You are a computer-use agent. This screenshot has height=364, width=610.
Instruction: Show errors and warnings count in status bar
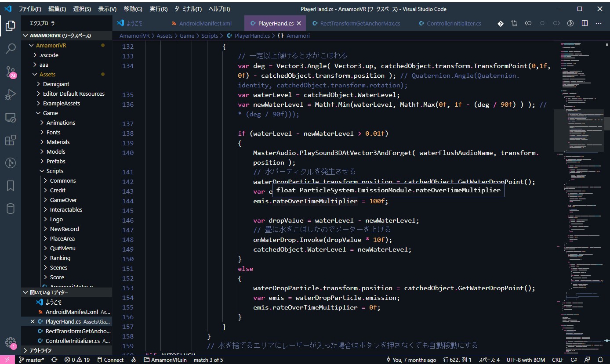coord(77,360)
